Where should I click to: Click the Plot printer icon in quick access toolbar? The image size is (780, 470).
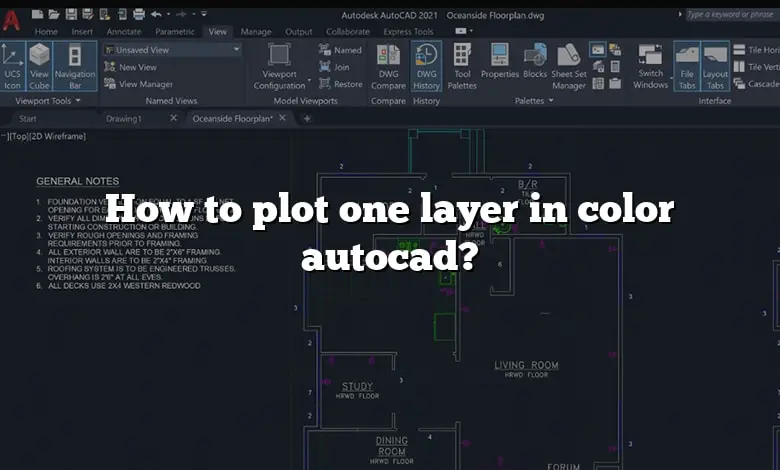click(x=138, y=14)
